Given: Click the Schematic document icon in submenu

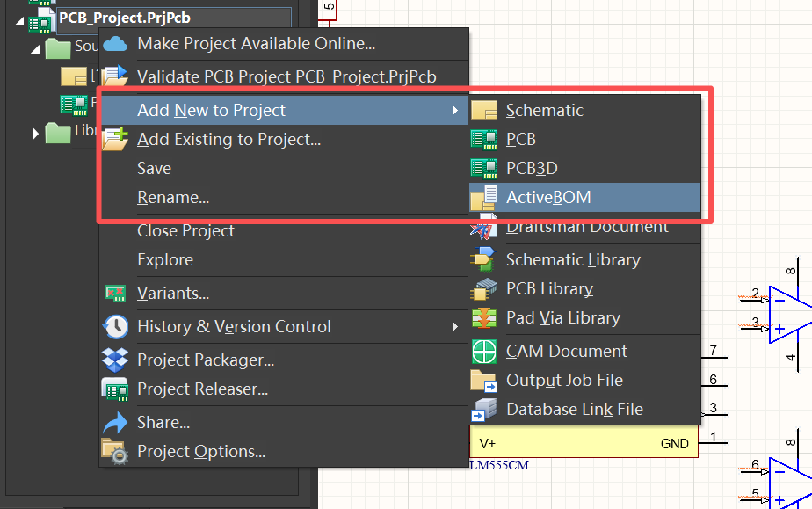Looking at the screenshot, I should (484, 110).
